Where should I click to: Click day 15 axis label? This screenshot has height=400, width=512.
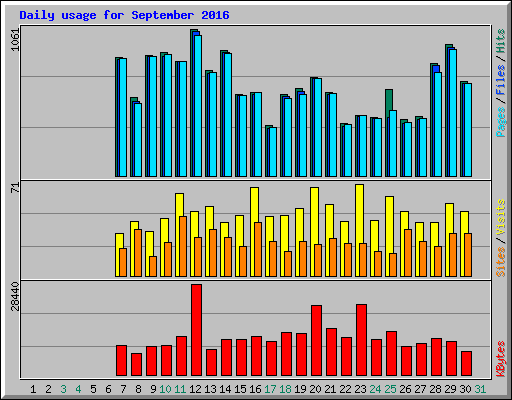240,389
